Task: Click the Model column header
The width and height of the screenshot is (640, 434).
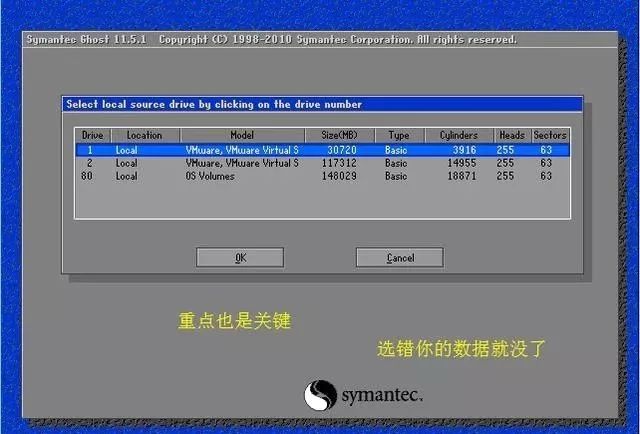Action: click(242, 135)
